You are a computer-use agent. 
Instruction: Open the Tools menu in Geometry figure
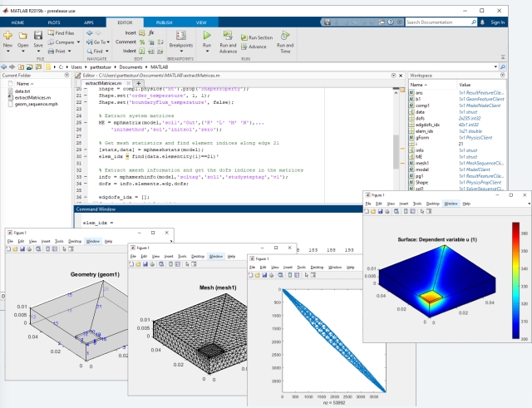click(57, 241)
